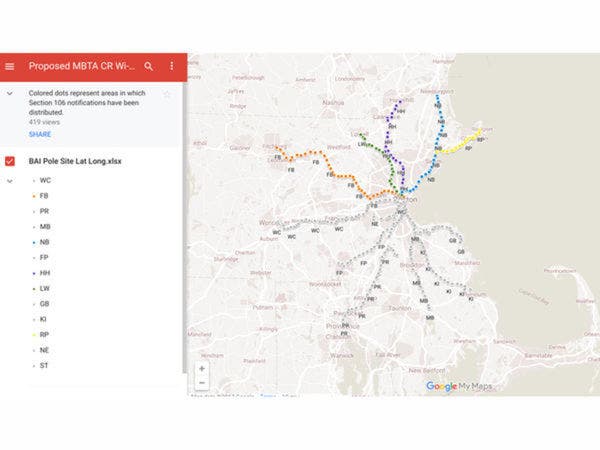Click the map title Proposed MBTA CR Wi-...
This screenshot has width=600, height=450.
82,66
